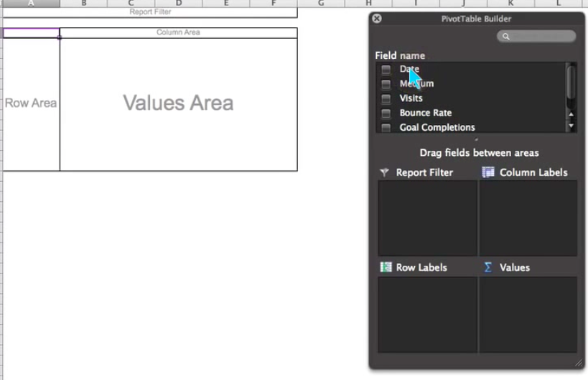Check the Date field checkbox

click(x=386, y=70)
